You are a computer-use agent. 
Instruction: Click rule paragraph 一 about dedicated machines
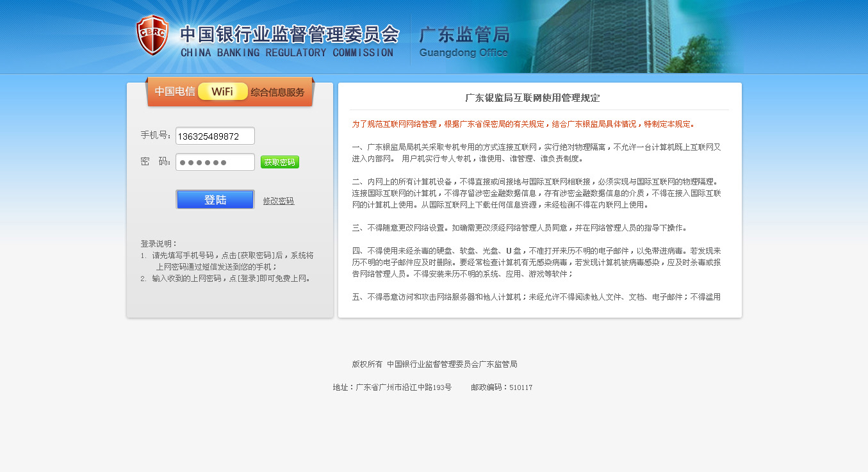537,152
